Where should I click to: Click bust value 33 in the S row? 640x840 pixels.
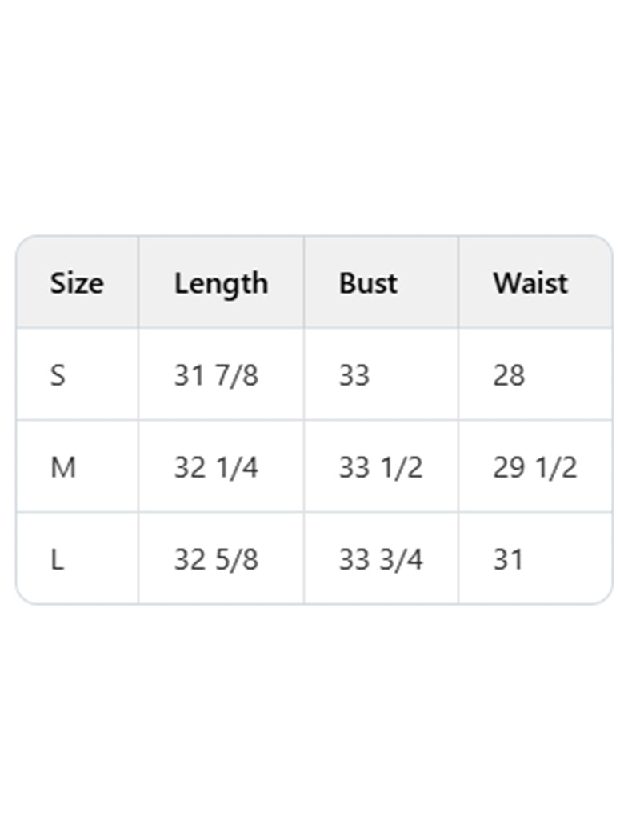click(354, 374)
